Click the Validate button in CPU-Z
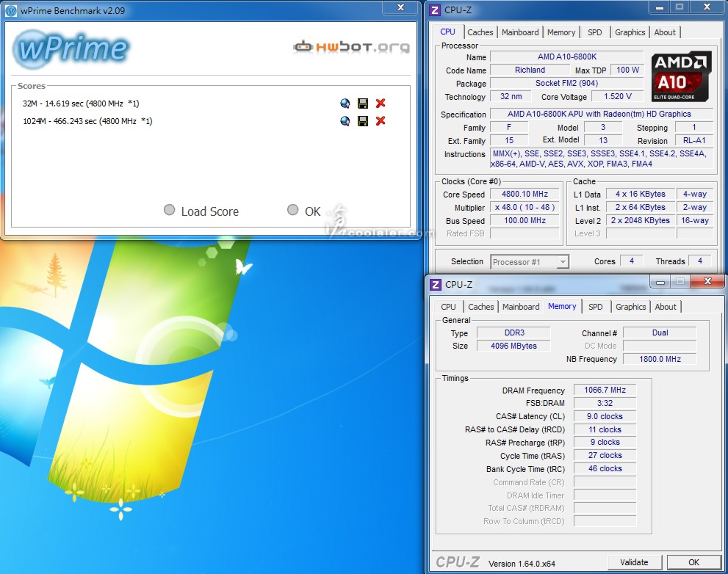 pos(634,562)
